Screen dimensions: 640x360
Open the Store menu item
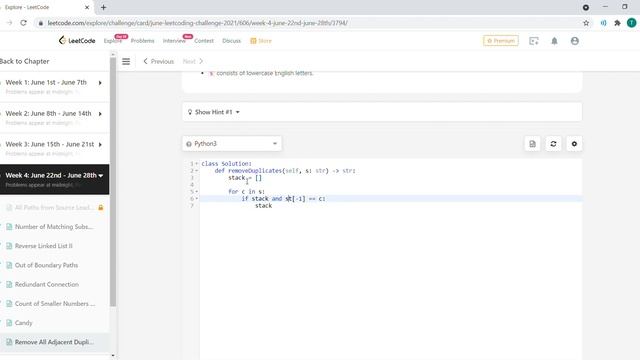(261, 41)
